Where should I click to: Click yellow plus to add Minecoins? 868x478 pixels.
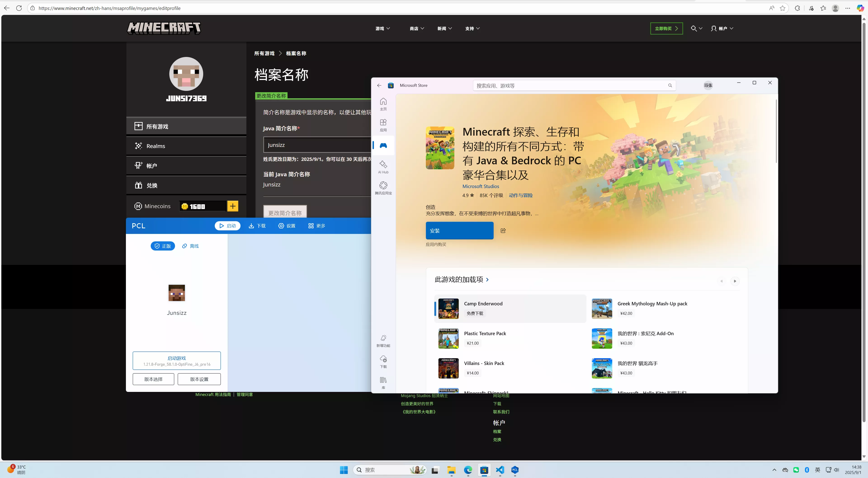pos(233,206)
